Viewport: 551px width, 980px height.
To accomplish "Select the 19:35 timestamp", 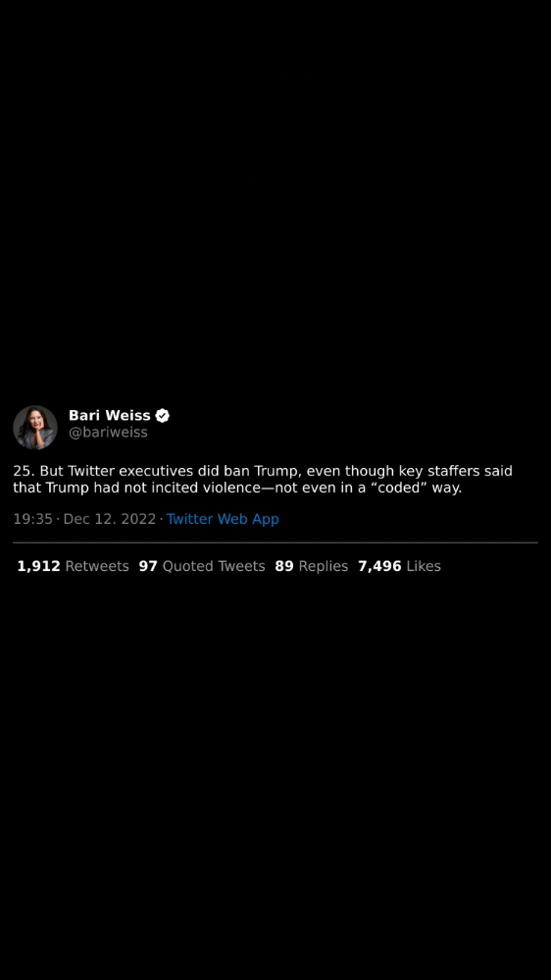I will pos(32,519).
